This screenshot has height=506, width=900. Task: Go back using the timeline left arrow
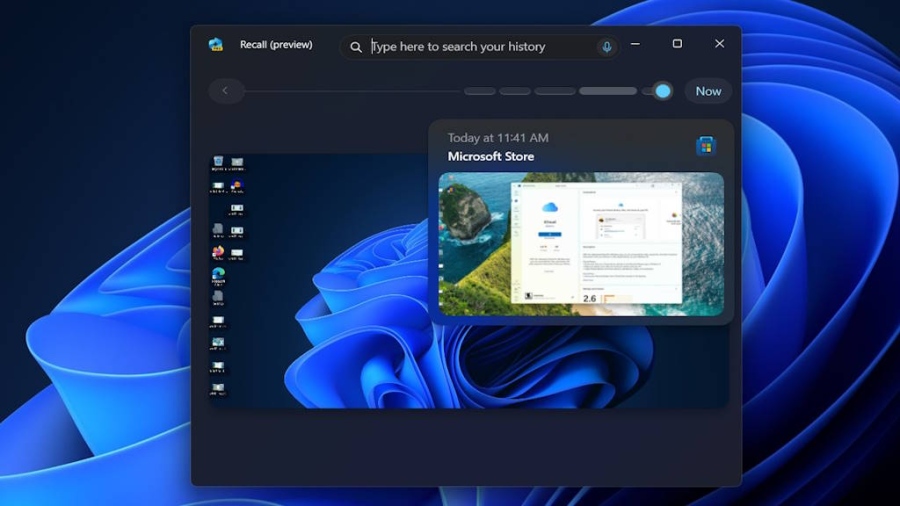coord(225,91)
